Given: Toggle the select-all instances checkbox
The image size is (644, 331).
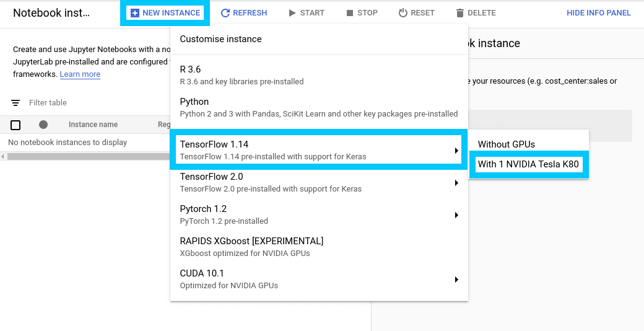Looking at the screenshot, I should tap(15, 125).
